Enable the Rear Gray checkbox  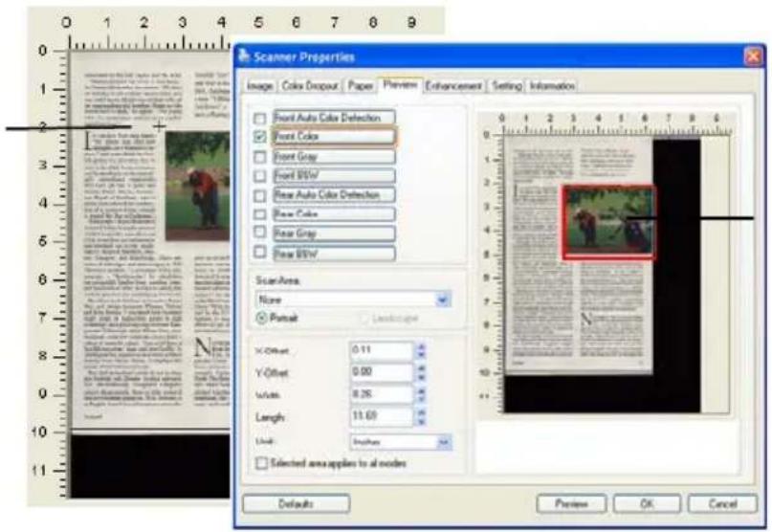(x=259, y=233)
